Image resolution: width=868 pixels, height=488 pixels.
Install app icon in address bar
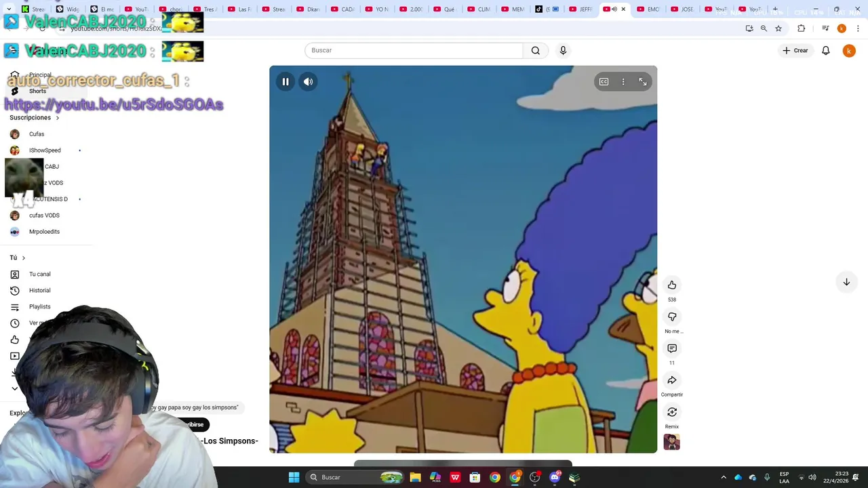point(749,28)
